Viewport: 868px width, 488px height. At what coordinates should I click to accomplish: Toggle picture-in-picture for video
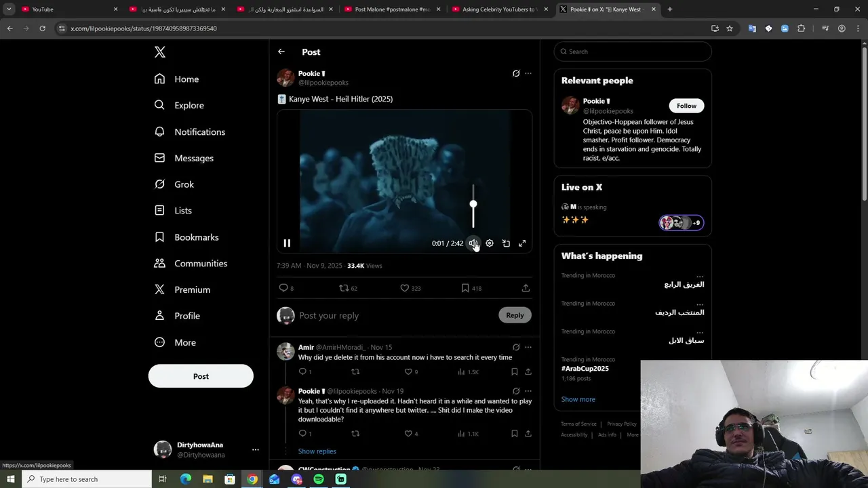pos(506,243)
